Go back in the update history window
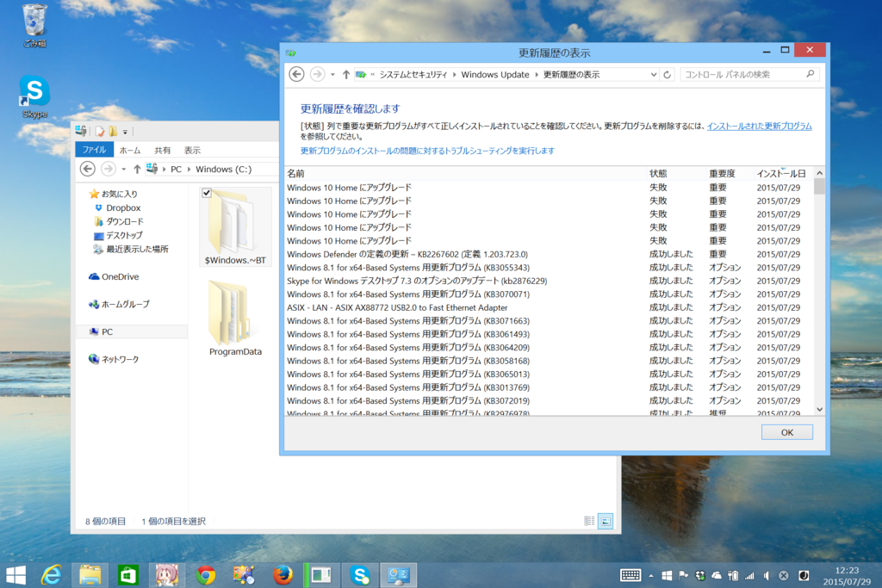882x588 pixels. (x=296, y=74)
